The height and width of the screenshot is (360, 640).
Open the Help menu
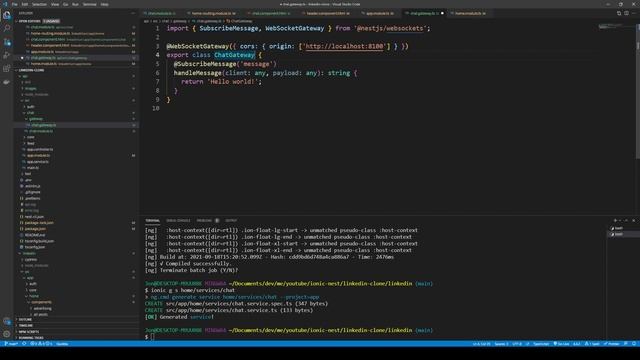104,4
